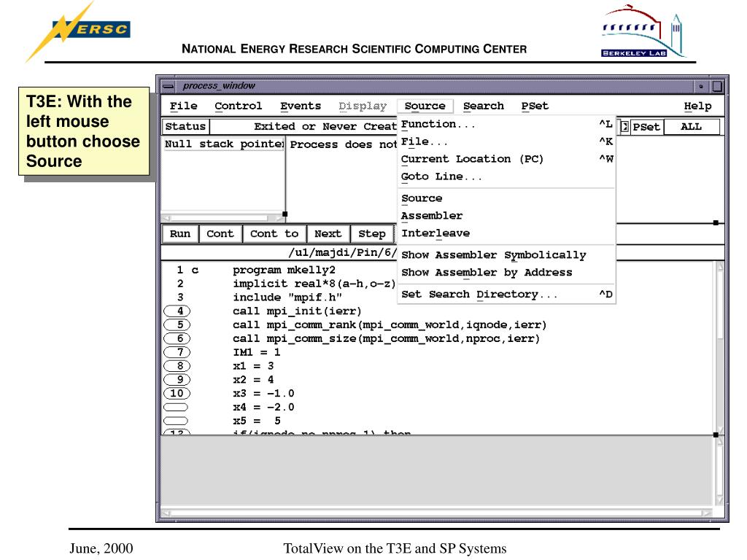Click the iconify dot button in title bar
747x560 pixels.
point(701,86)
